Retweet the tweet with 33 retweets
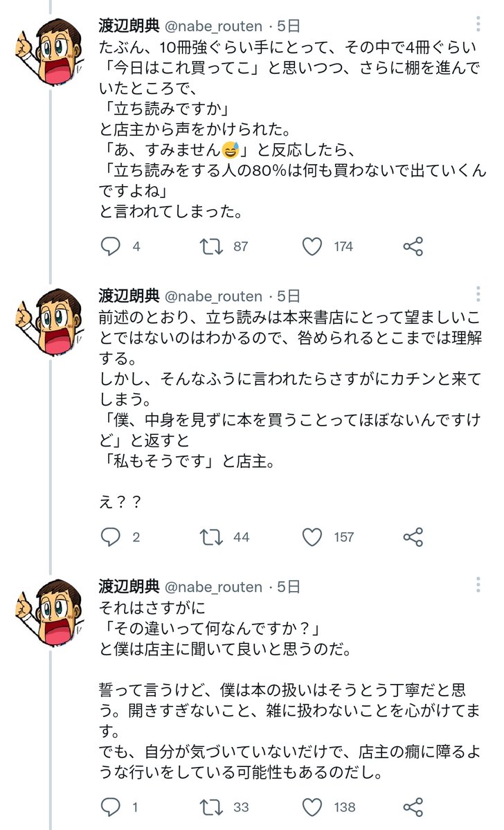The image size is (504, 830). coord(211,807)
